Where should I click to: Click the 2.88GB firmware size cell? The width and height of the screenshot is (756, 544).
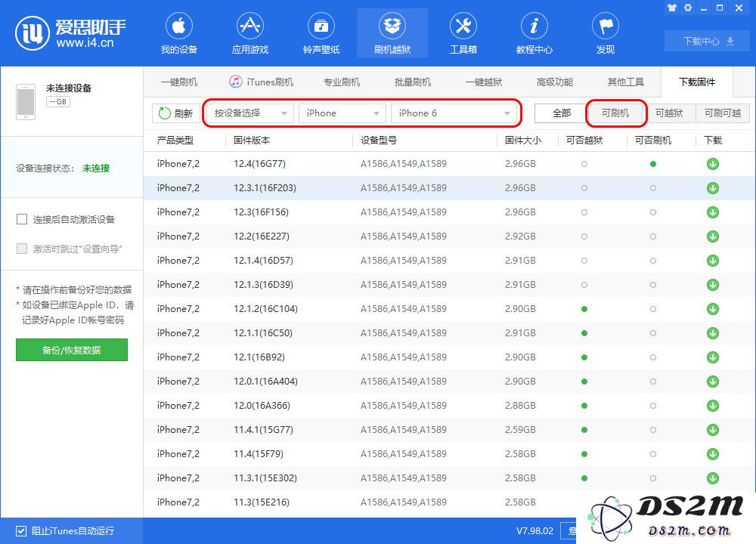coord(520,406)
